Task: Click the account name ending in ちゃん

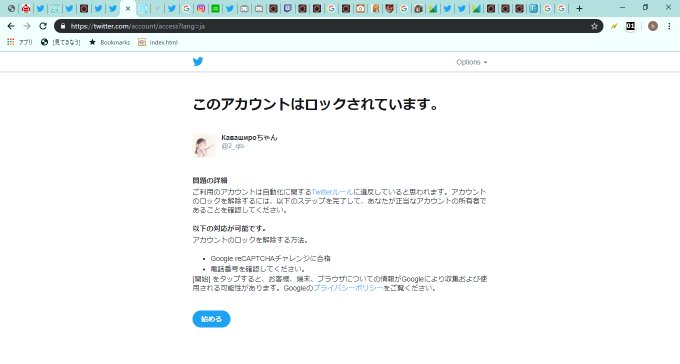Action: coord(249,138)
